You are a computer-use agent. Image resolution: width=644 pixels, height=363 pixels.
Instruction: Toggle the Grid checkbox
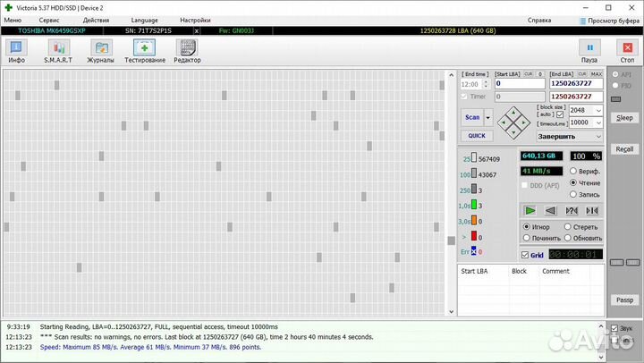tap(525, 255)
